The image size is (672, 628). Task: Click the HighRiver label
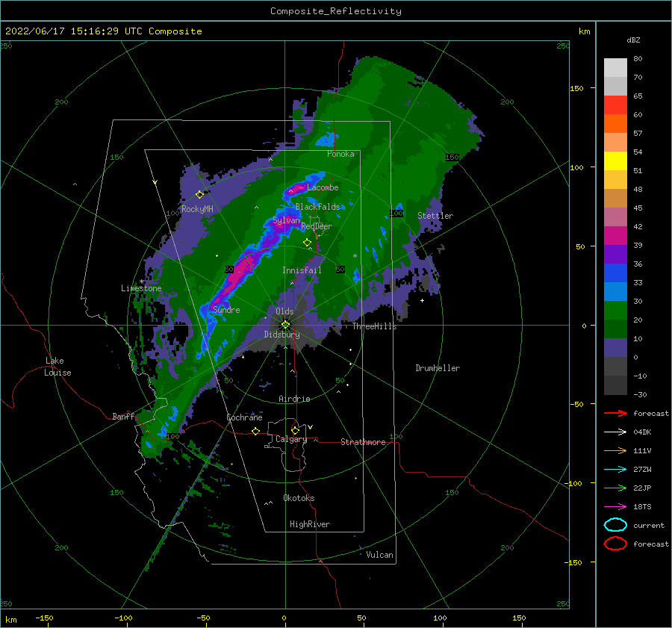tap(310, 524)
